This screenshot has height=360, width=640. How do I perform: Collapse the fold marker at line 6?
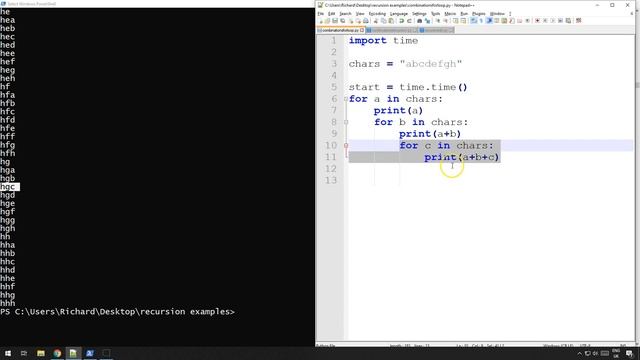tap(346, 99)
